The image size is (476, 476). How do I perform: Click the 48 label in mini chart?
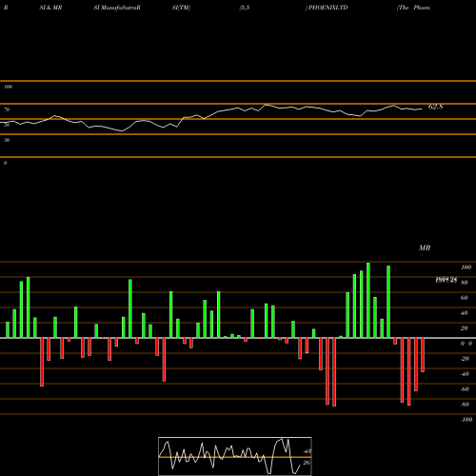307,451
